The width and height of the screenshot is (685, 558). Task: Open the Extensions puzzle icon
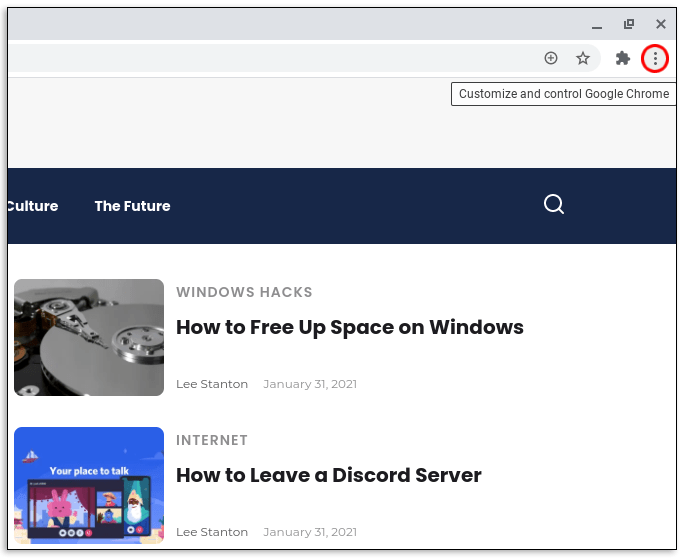pos(623,58)
